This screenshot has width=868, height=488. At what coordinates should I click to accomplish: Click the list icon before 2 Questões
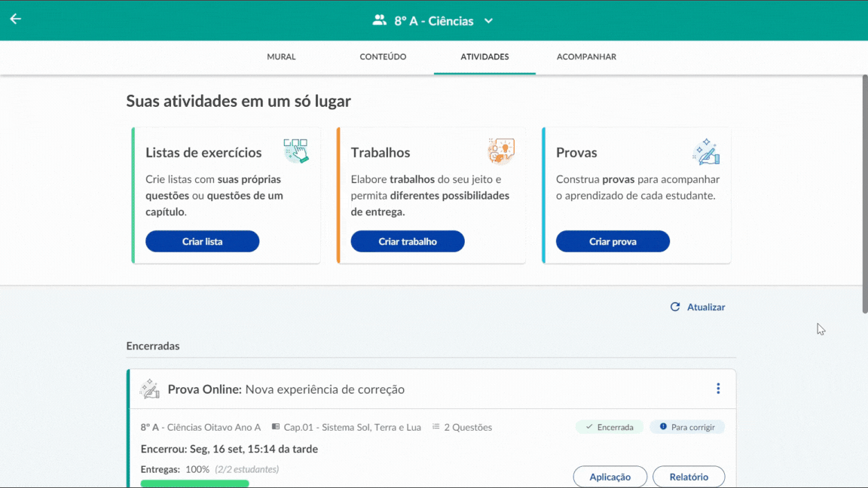(435, 427)
